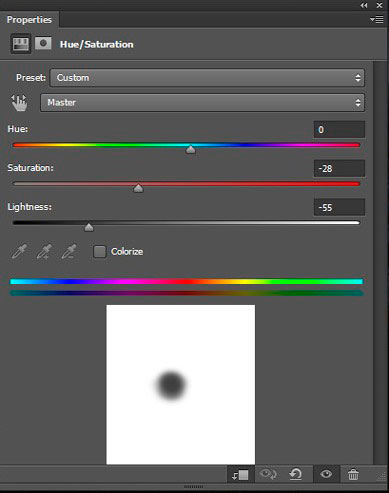Click the Lightness value field showing -55
The height and width of the screenshot is (493, 389).
point(339,207)
